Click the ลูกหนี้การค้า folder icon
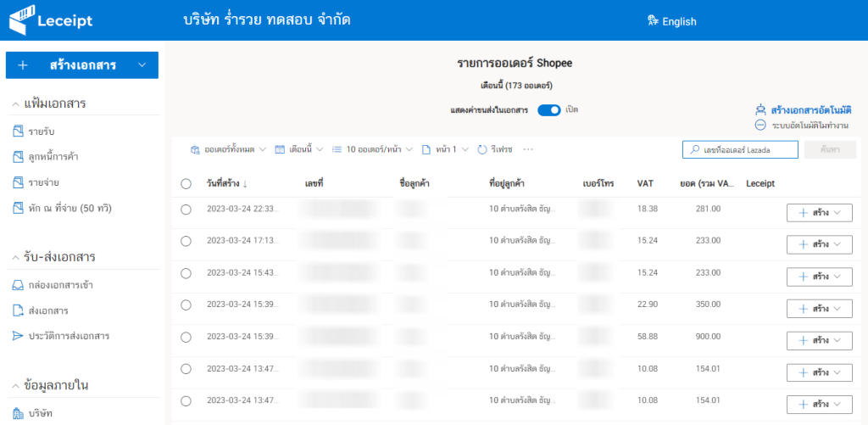Image resolution: width=868 pixels, height=425 pixels. click(17, 157)
